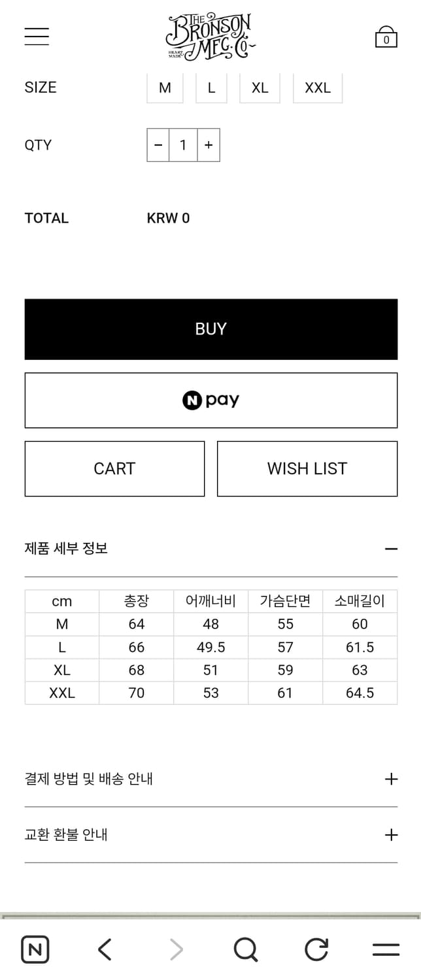Image resolution: width=421 pixels, height=980 pixels.
Task: Refresh the page with reload icon
Action: (316, 949)
